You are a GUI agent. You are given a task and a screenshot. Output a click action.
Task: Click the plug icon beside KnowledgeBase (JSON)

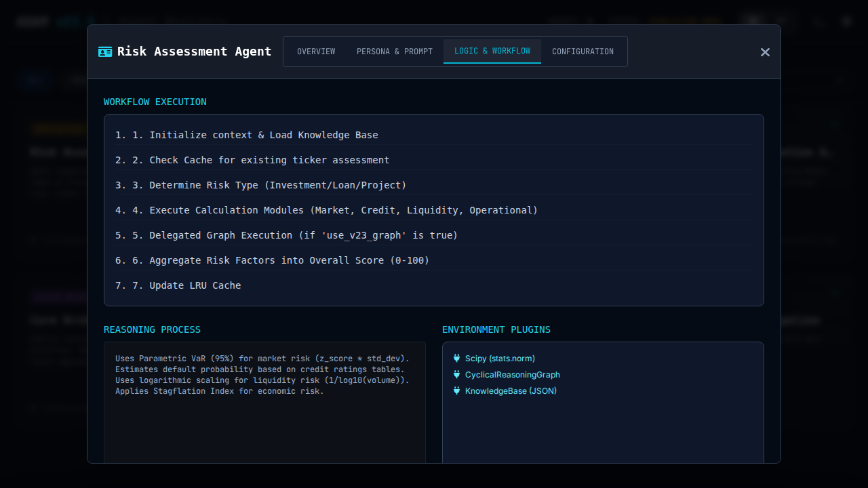456,391
